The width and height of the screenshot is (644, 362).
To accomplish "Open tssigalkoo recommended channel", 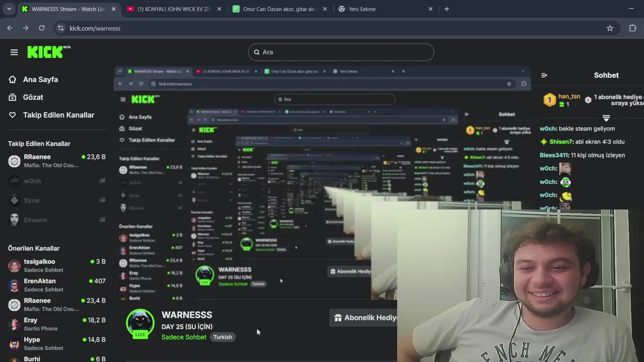I will point(57,265).
